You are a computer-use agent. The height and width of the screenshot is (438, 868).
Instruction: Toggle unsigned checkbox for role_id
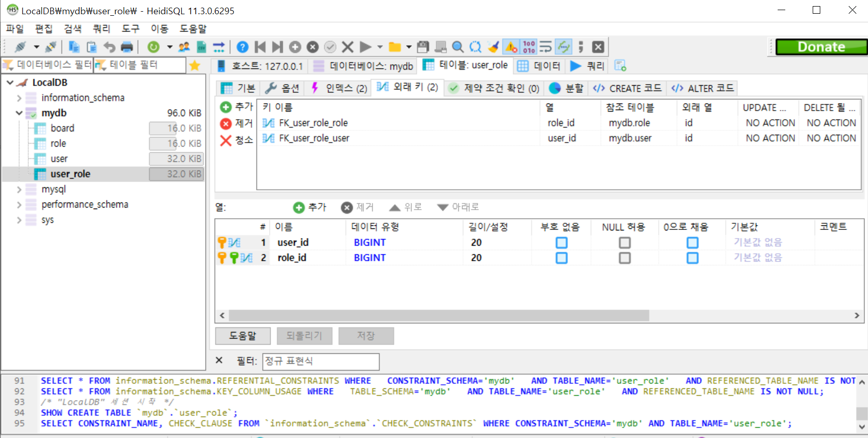pyautogui.click(x=561, y=258)
